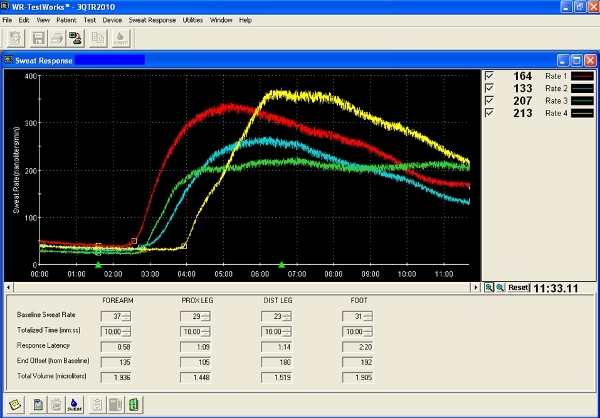Disable the Rate 4 trace checkbox
Screen dimensions: 600x418
coord(489,112)
